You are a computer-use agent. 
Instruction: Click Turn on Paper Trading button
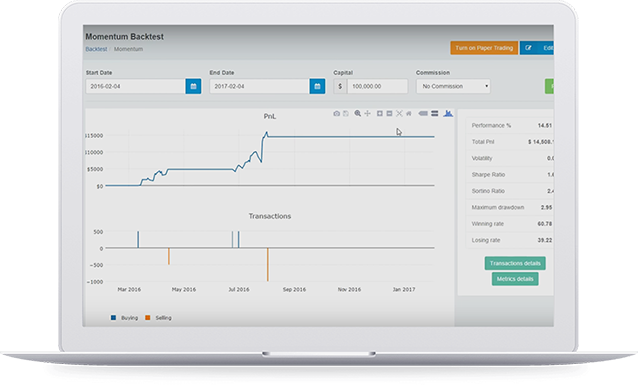484,48
